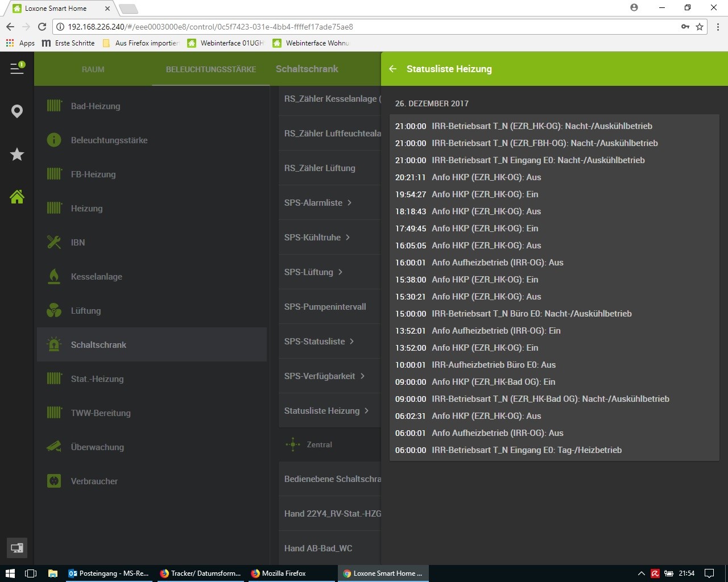Switch to Mozilla Firefox taskbar window

pos(291,573)
